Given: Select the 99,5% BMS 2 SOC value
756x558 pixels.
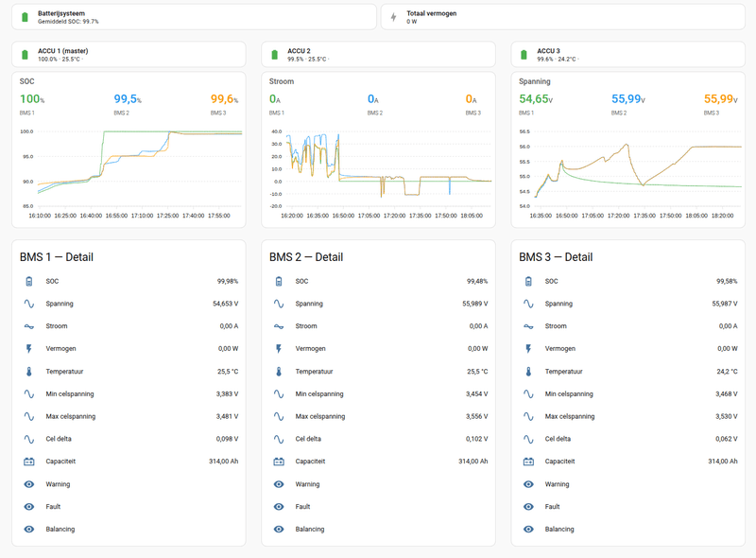Looking at the screenshot, I should coord(128,99).
